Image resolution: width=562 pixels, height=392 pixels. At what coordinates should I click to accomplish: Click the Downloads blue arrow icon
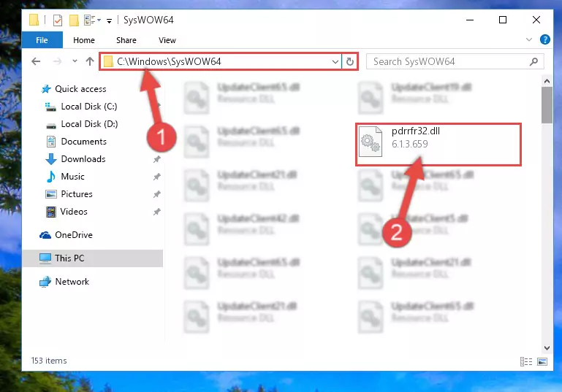(x=51, y=159)
